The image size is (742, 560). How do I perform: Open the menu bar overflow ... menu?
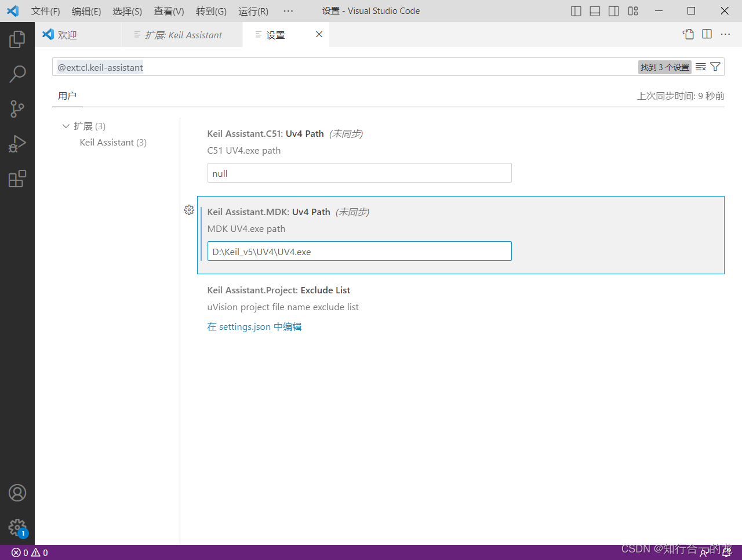click(288, 10)
